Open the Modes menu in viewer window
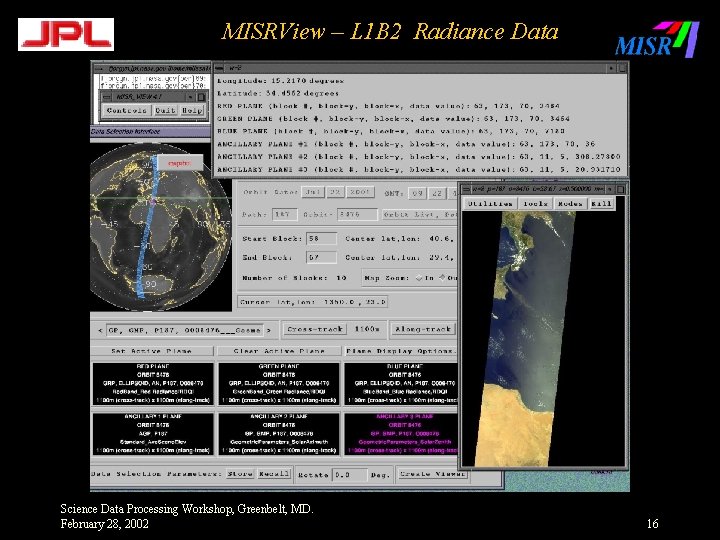The width and height of the screenshot is (720, 540). click(570, 203)
